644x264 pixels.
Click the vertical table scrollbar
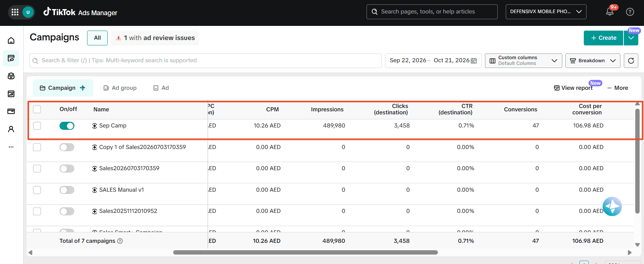(x=637, y=161)
